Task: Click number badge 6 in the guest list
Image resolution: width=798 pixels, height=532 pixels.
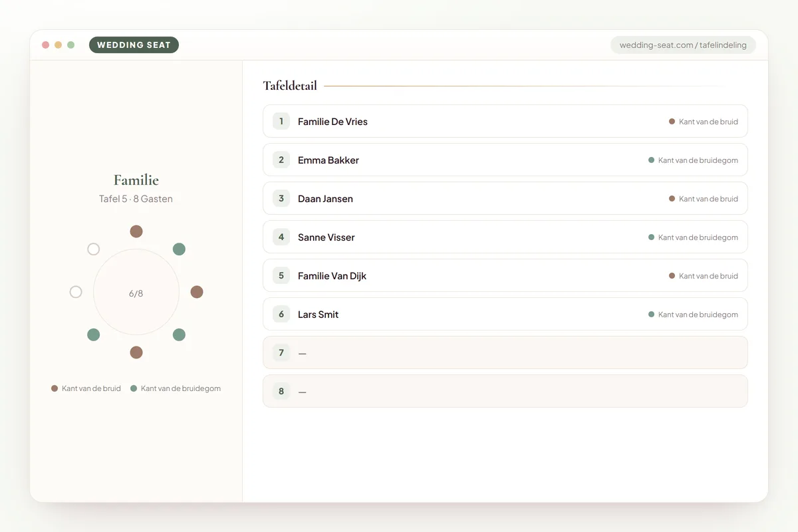Action: (x=281, y=314)
